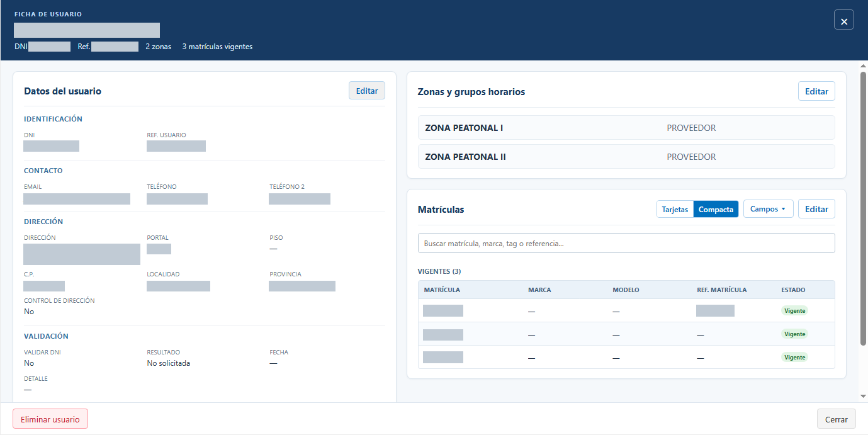868x435 pixels.
Task: Click the scrollbar down arrow
Action: pos(863,396)
